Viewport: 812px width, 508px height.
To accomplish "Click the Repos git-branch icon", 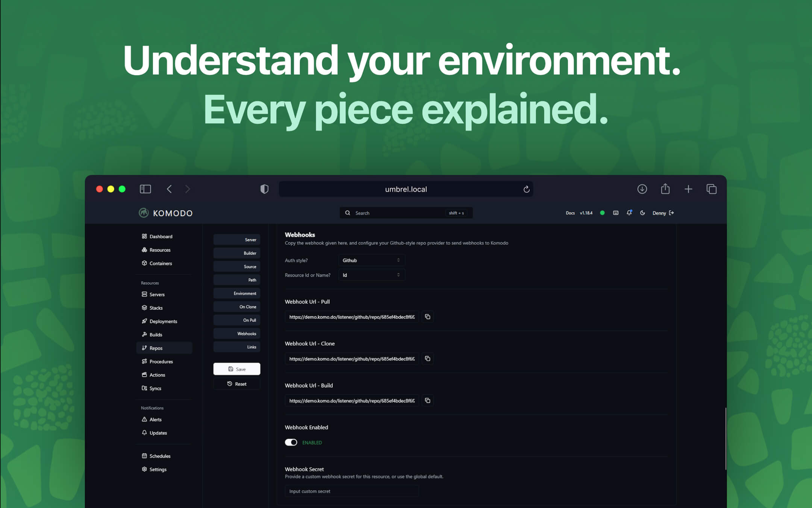I will coord(144,348).
